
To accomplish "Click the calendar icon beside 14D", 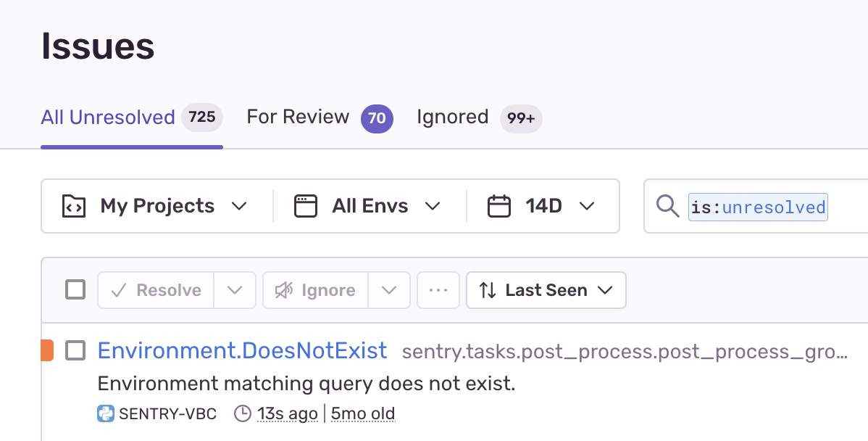I will [498, 206].
